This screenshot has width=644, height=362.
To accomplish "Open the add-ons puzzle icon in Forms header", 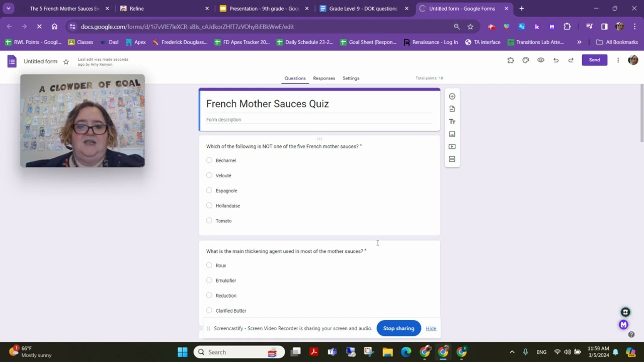I will click(x=511, y=60).
